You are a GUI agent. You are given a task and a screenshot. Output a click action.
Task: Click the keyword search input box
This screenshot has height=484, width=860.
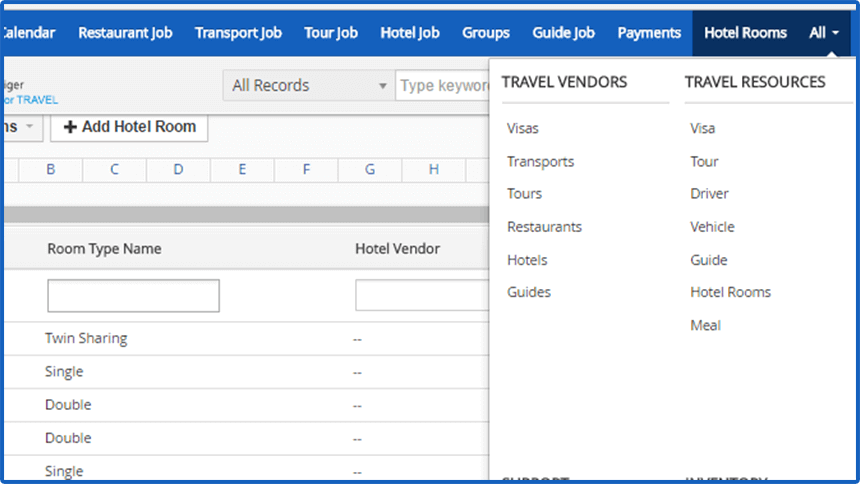[443, 86]
